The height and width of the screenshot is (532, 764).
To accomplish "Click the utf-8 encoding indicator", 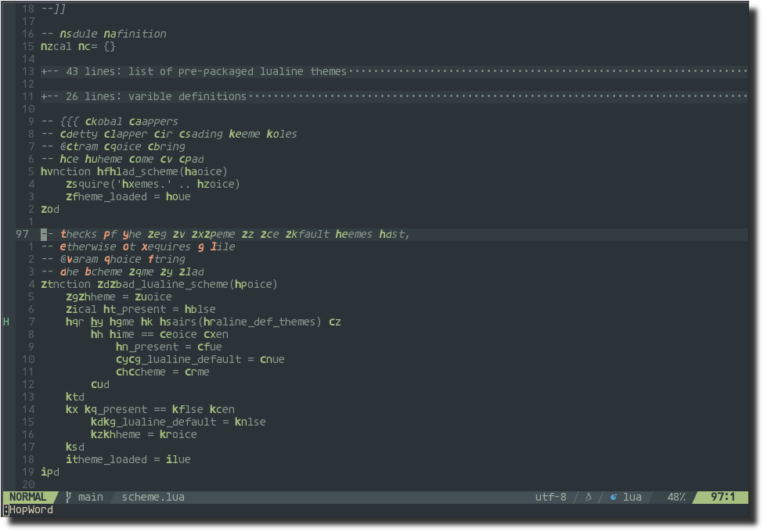I will [x=550, y=497].
